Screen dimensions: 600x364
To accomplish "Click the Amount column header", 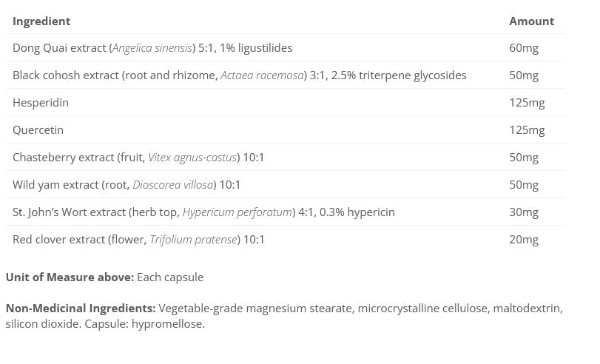I will pos(531,21).
